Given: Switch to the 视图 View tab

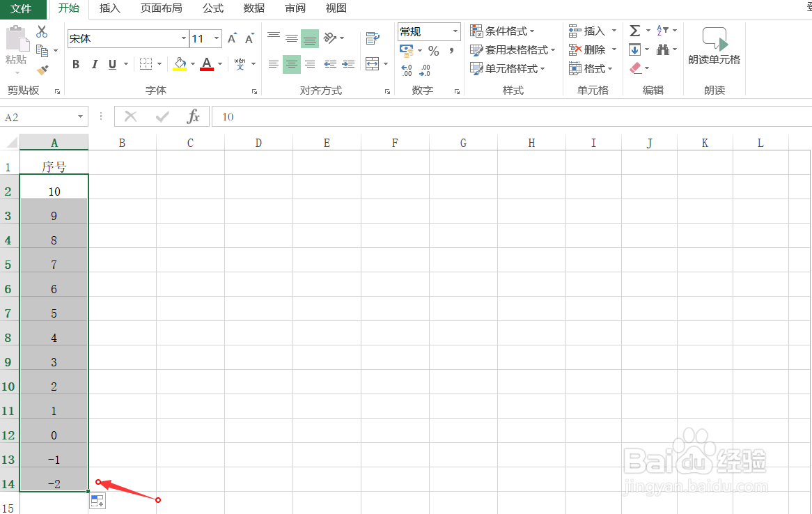Looking at the screenshot, I should click(x=336, y=8).
